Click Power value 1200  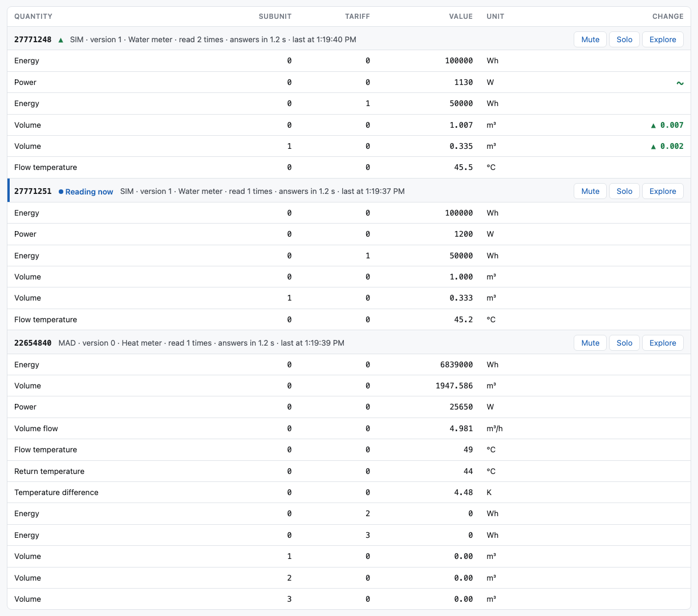[x=464, y=234]
